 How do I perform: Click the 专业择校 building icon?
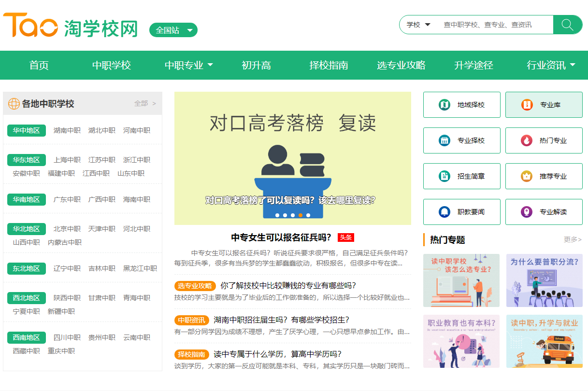point(445,140)
